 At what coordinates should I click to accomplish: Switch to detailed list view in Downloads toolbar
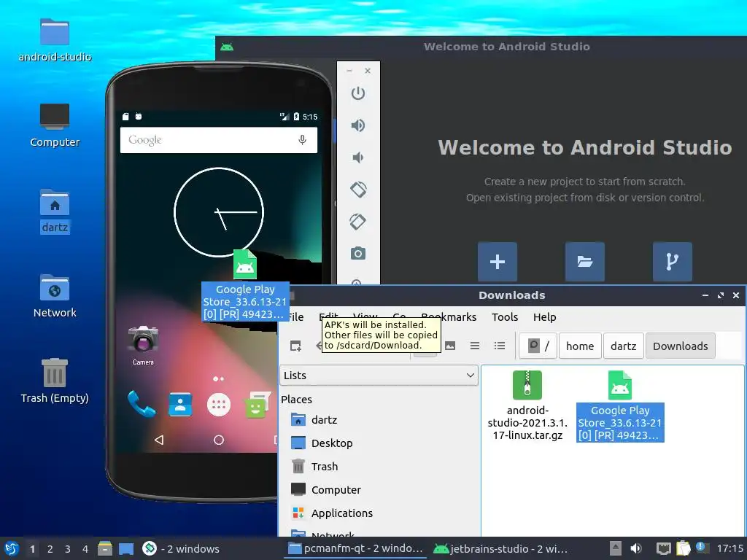coord(499,346)
